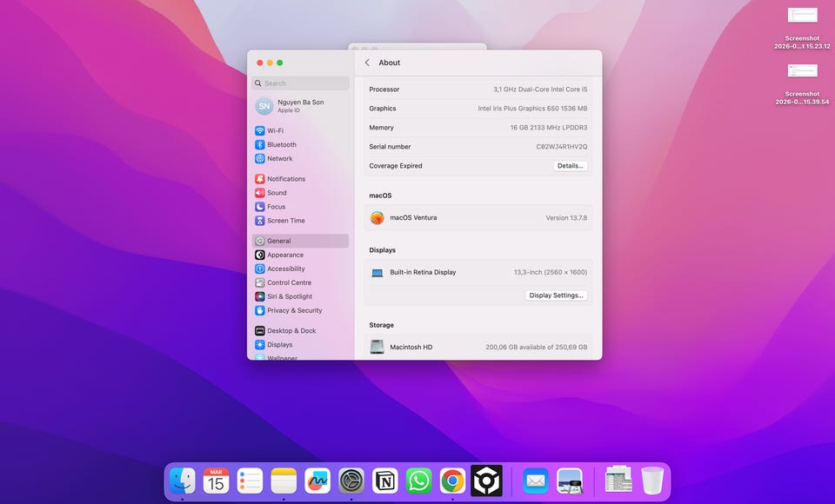Viewport: 835px width, 504px height.
Task: Select Bluetooth in the sidebar
Action: [x=281, y=145]
